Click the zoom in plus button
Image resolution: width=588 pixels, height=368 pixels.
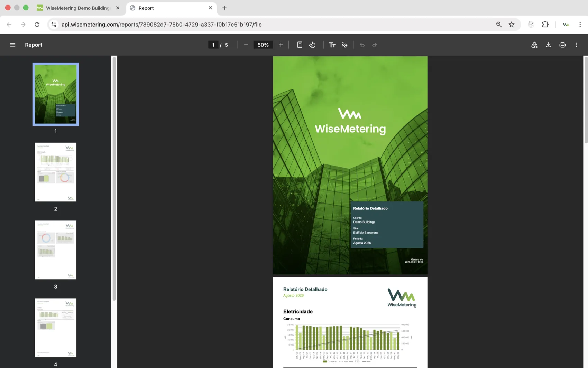pyautogui.click(x=281, y=45)
